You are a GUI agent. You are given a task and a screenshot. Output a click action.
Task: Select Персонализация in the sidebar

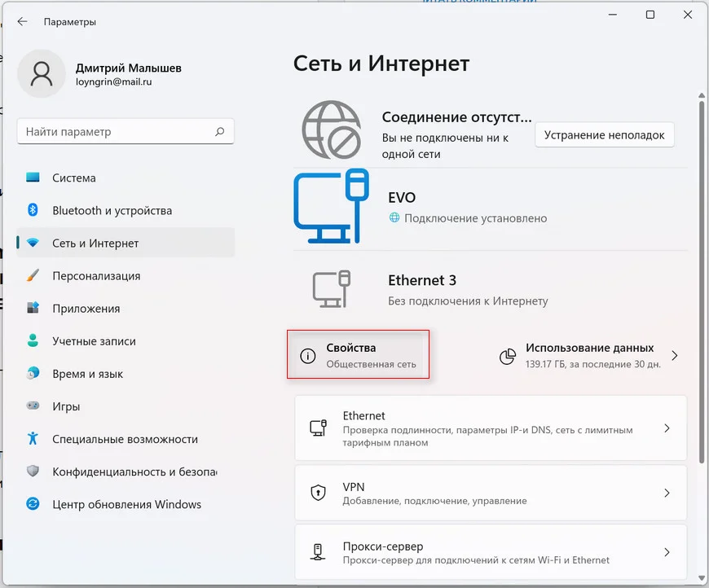point(96,276)
